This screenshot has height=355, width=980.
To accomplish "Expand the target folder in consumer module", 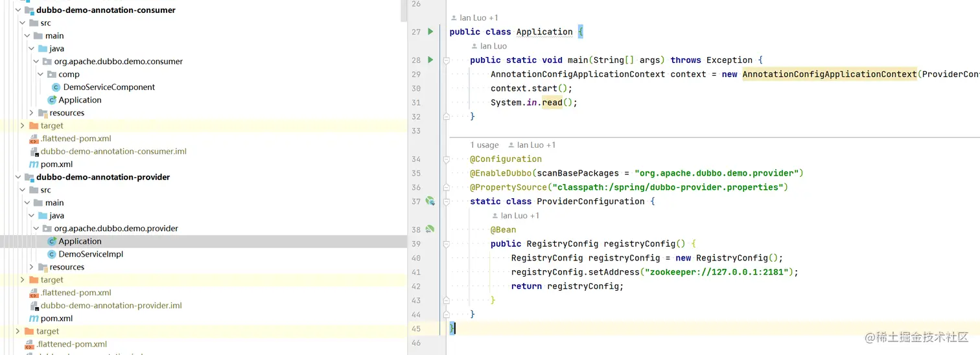I will [23, 126].
